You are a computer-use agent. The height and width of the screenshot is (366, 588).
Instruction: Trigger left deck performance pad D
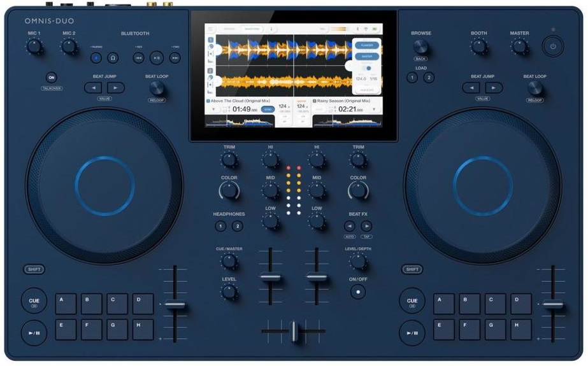143,304
